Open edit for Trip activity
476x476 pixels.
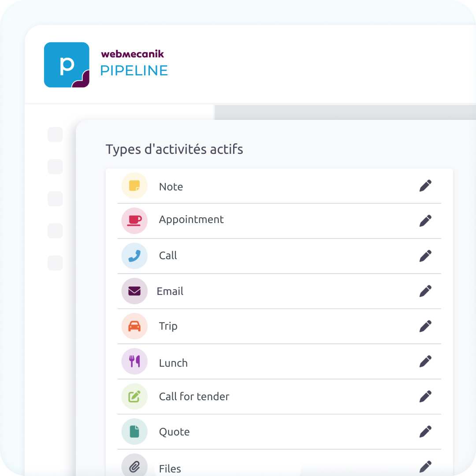coord(425,326)
